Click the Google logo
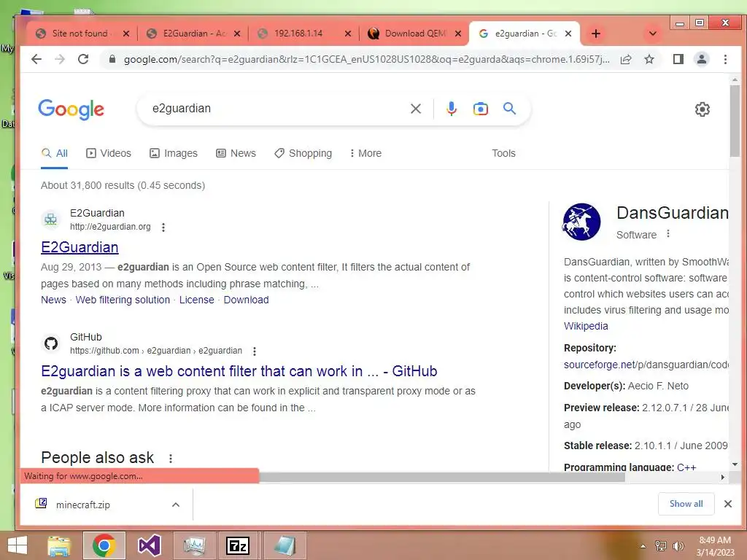Screen dimensions: 747x560 click(x=71, y=109)
